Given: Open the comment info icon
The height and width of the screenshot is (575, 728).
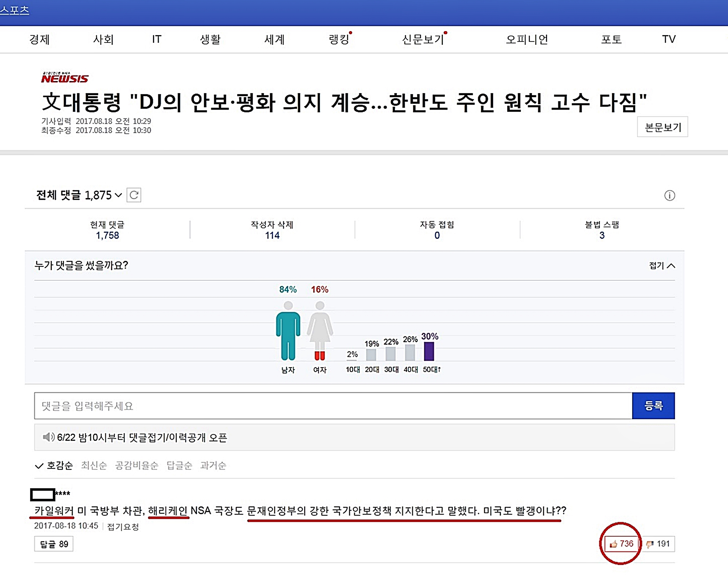Looking at the screenshot, I should (669, 195).
